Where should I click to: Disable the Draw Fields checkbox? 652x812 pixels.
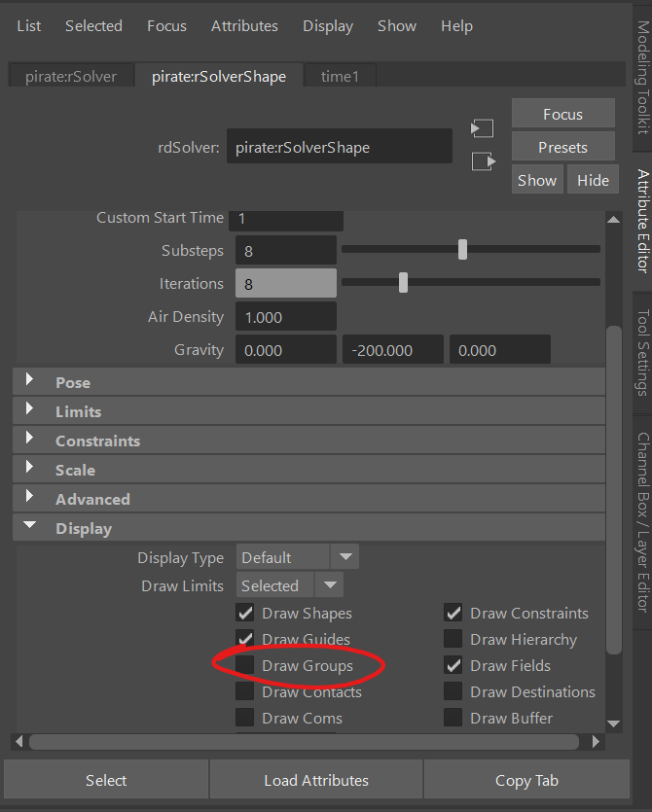[x=453, y=665]
